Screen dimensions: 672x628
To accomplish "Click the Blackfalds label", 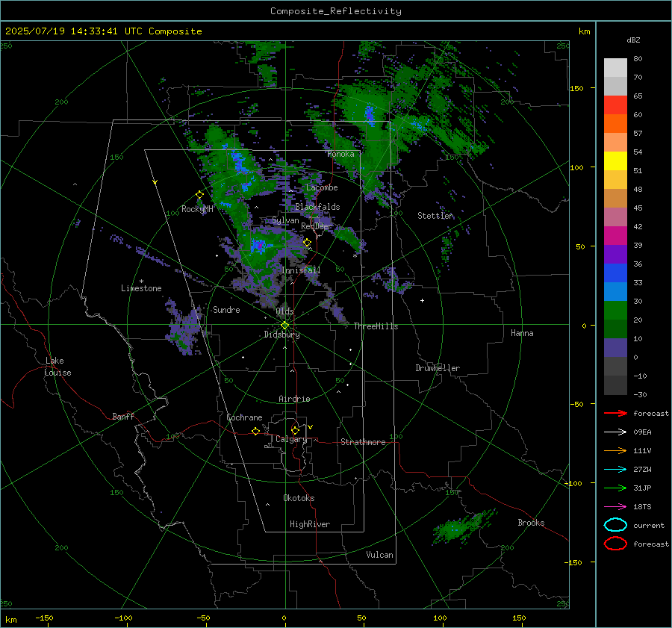I will click(317, 207).
